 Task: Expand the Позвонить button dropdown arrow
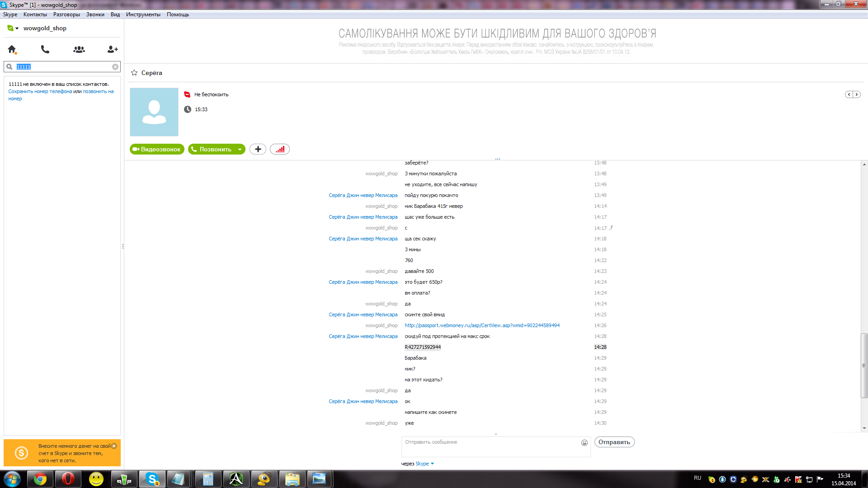click(x=240, y=149)
